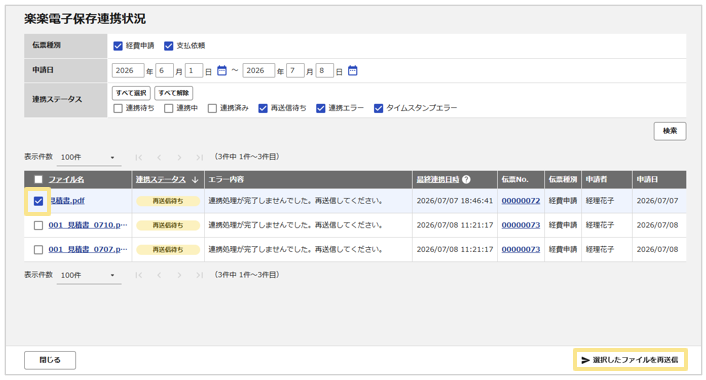The width and height of the screenshot is (706, 380).
Task: Click the end month field 7
Action: pos(295,71)
